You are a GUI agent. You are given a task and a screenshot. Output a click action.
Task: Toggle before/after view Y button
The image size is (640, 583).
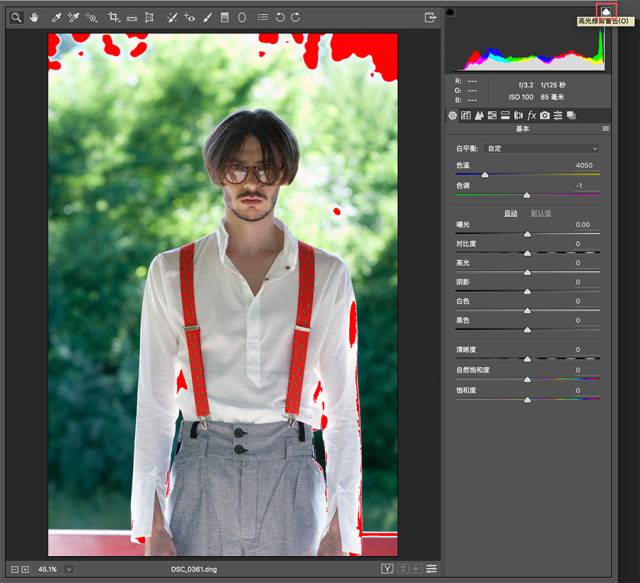tap(387, 568)
